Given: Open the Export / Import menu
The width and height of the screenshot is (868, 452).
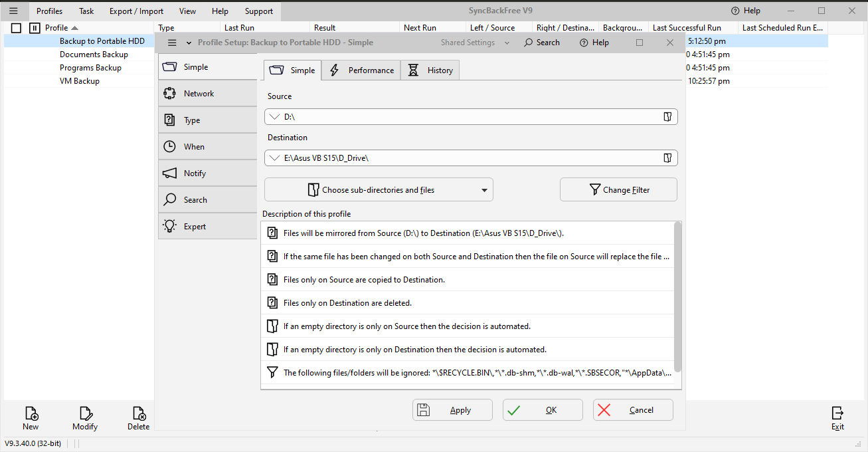Looking at the screenshot, I should pyautogui.click(x=136, y=11).
